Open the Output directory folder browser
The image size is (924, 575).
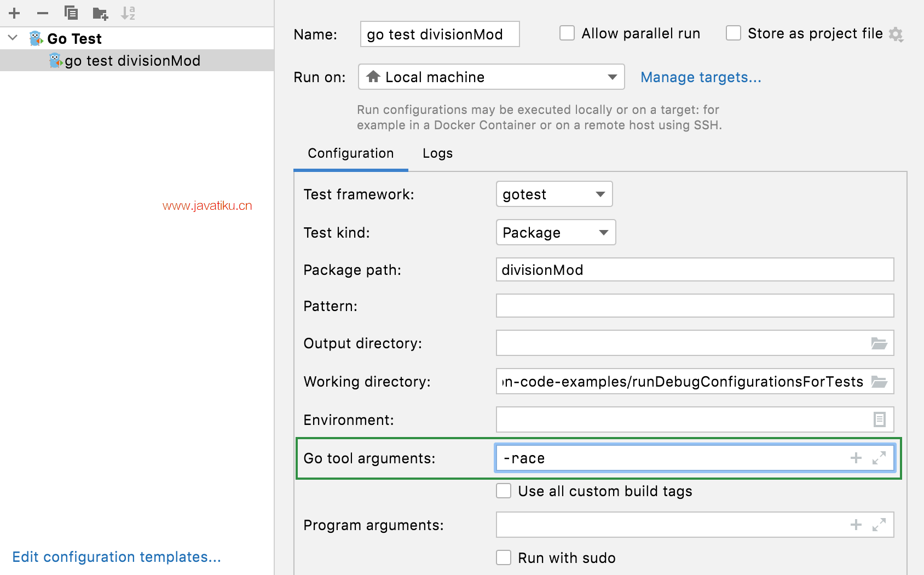point(879,343)
